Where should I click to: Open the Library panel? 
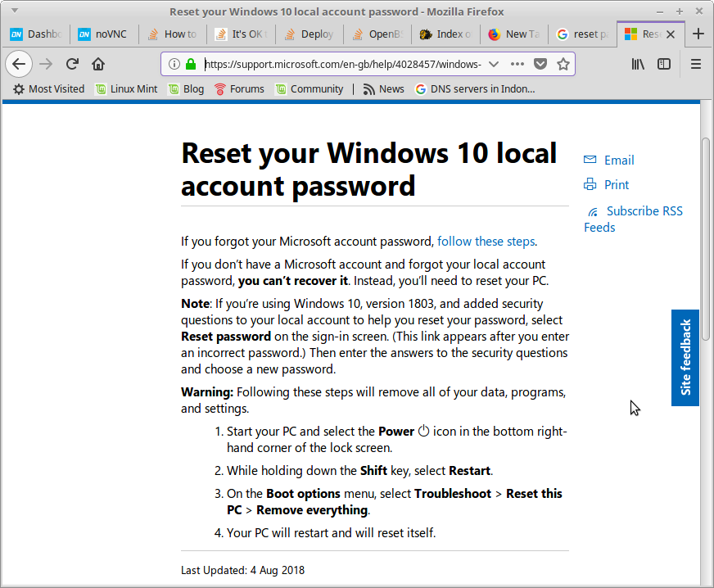pos(638,64)
